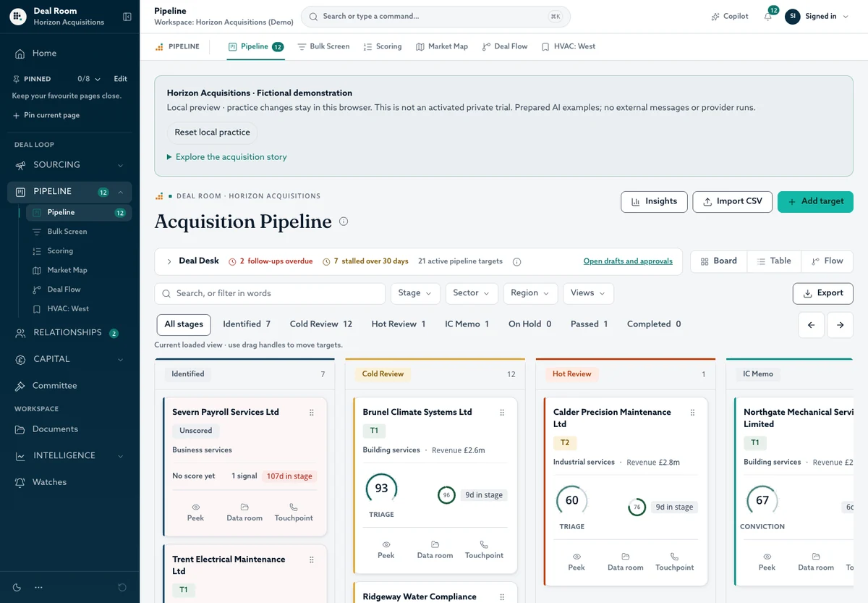The height and width of the screenshot is (603, 868).
Task: Open Copilot assistant
Action: click(x=729, y=17)
